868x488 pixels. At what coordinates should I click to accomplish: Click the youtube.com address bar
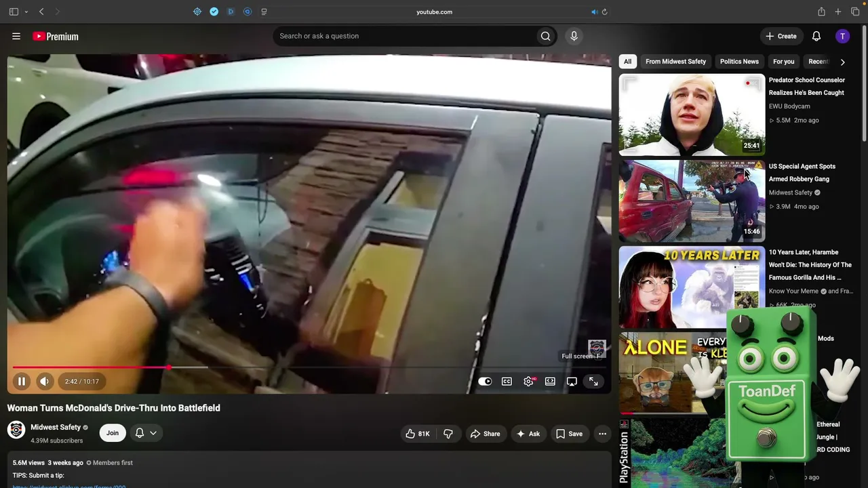[x=434, y=12]
